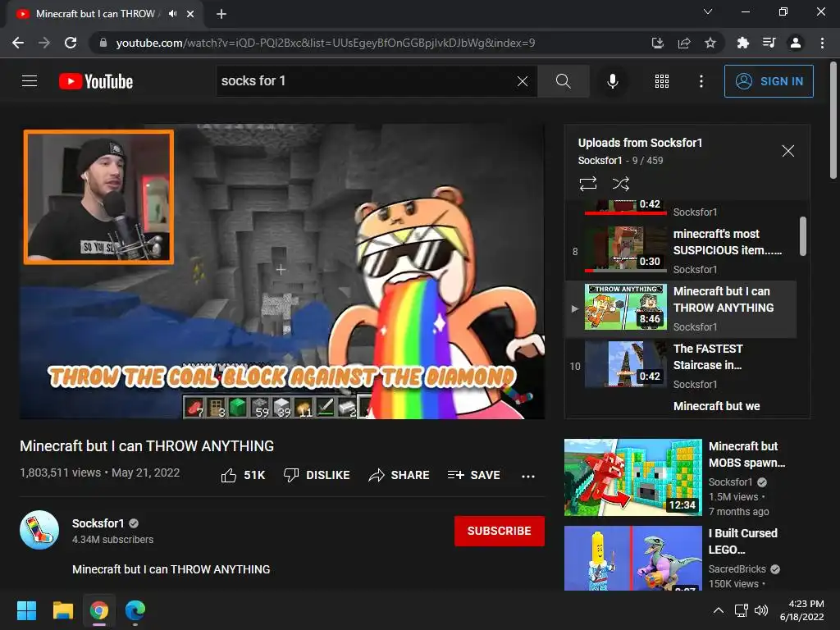Click the address bar URL

(x=325, y=43)
